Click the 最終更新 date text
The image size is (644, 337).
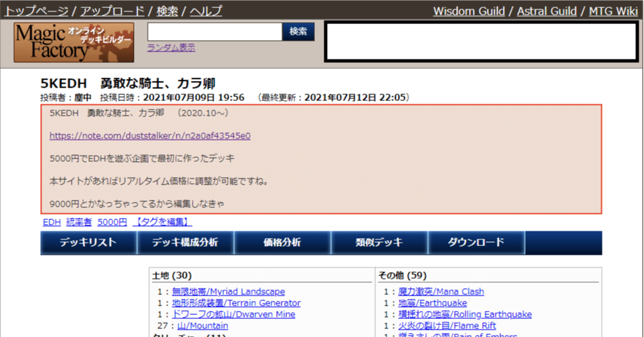pos(334,98)
